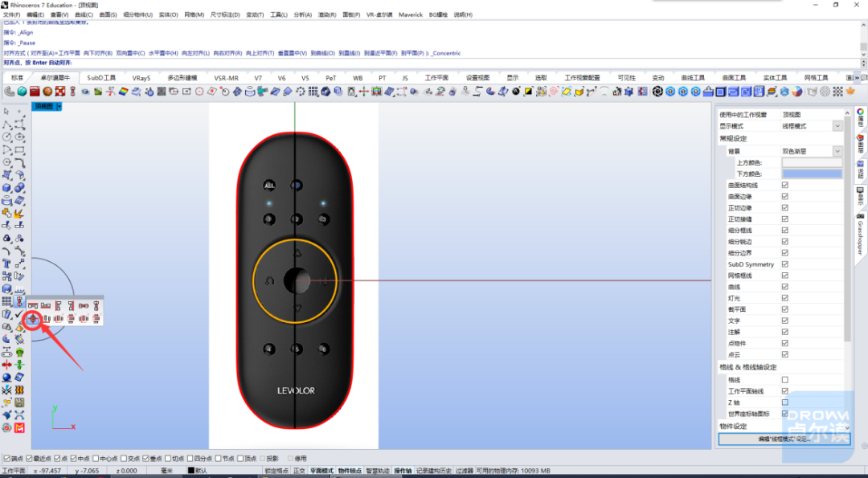Click the red crosshair icon in top toolbar

pyautogui.click(x=364, y=92)
